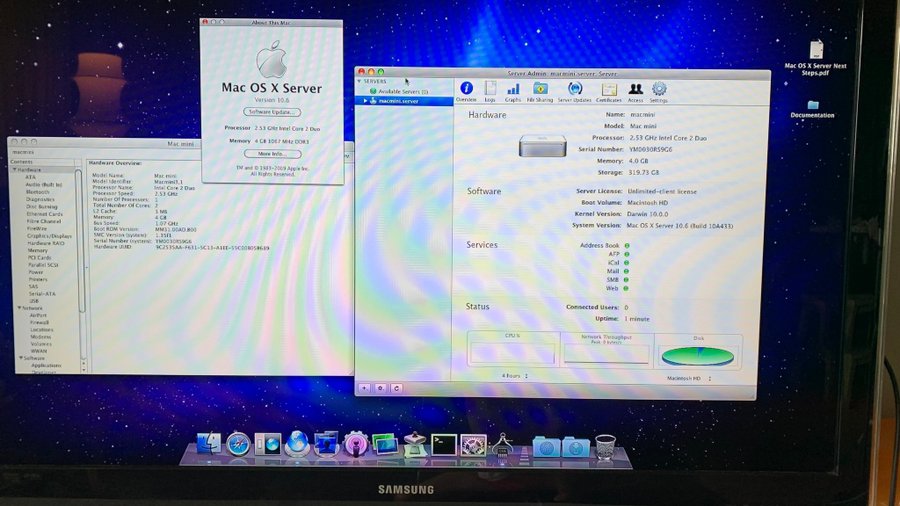Open the stacked green screens icon in Dock
The width and height of the screenshot is (900, 506).
click(x=385, y=445)
